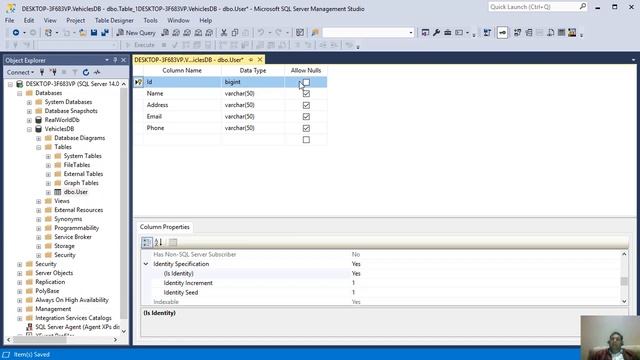
Task: Open the Help menu
Action: click(x=206, y=20)
